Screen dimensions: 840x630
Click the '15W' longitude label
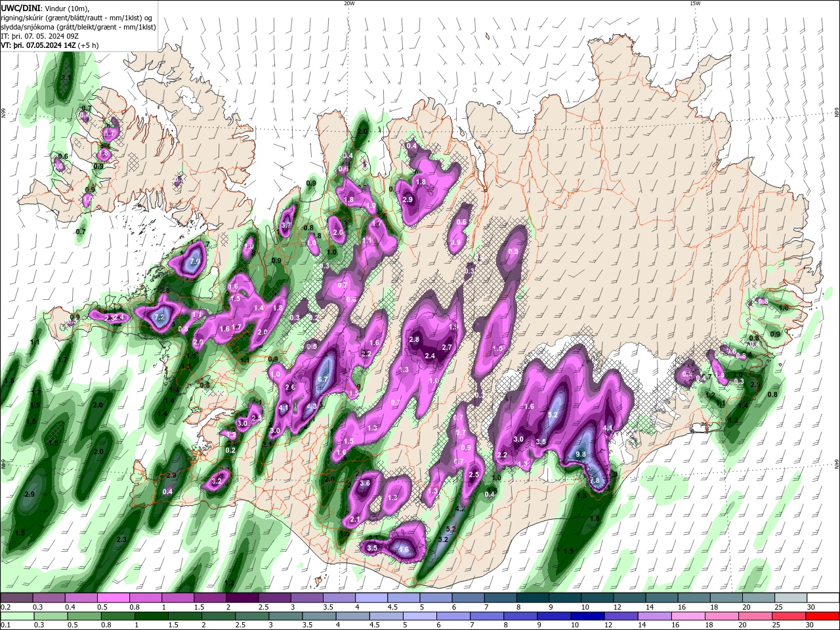pos(695,3)
